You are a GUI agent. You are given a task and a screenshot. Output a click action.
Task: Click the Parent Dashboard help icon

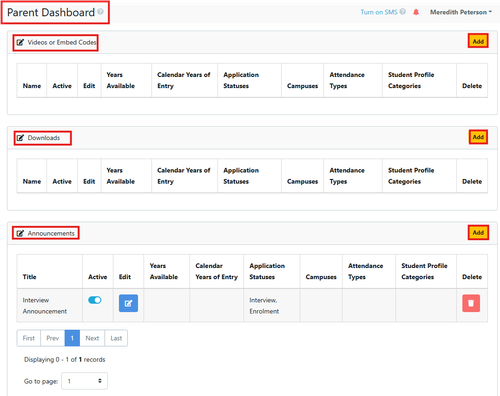[x=100, y=12]
